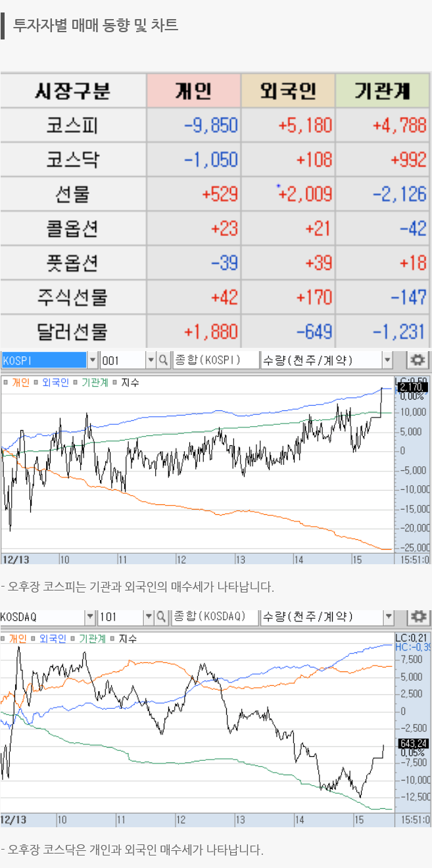Click the 지수 legend marker in KOSDAQ chart
Image resolution: width=432 pixels, height=868 pixels.
(x=112, y=639)
